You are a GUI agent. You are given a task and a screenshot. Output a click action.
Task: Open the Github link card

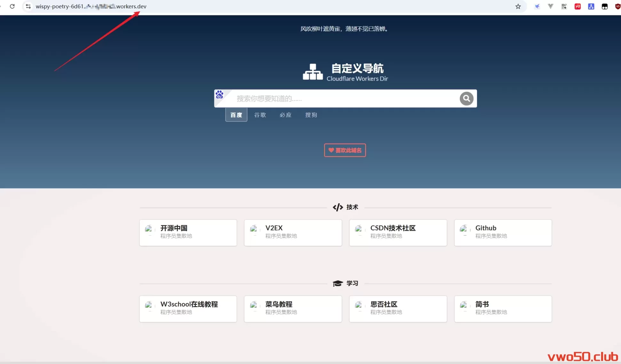tap(503, 233)
